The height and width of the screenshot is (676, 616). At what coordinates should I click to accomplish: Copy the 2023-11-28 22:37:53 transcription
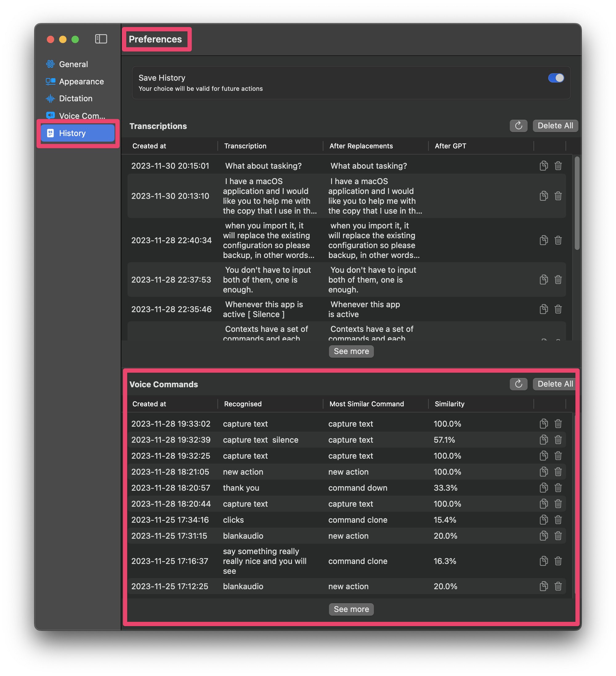(x=544, y=280)
